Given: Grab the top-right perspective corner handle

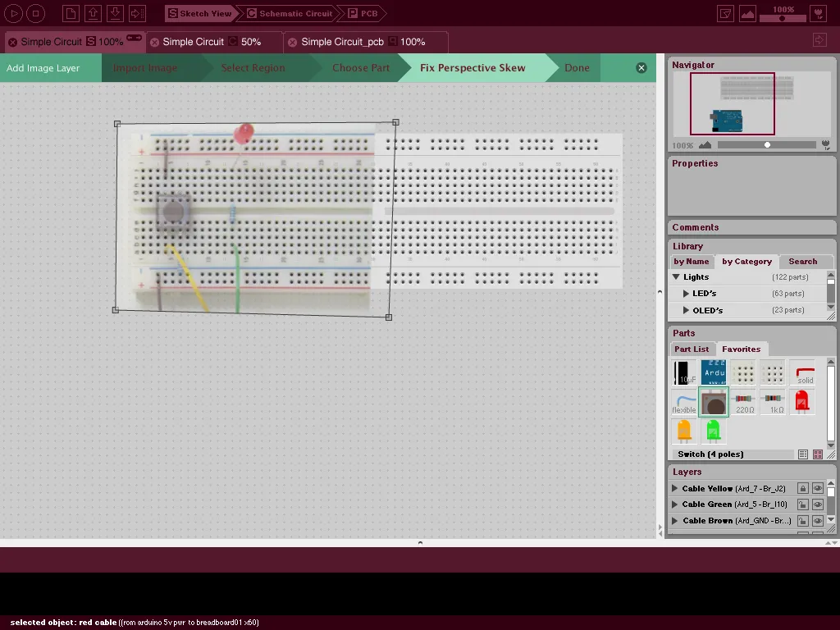Looking at the screenshot, I should tap(395, 123).
